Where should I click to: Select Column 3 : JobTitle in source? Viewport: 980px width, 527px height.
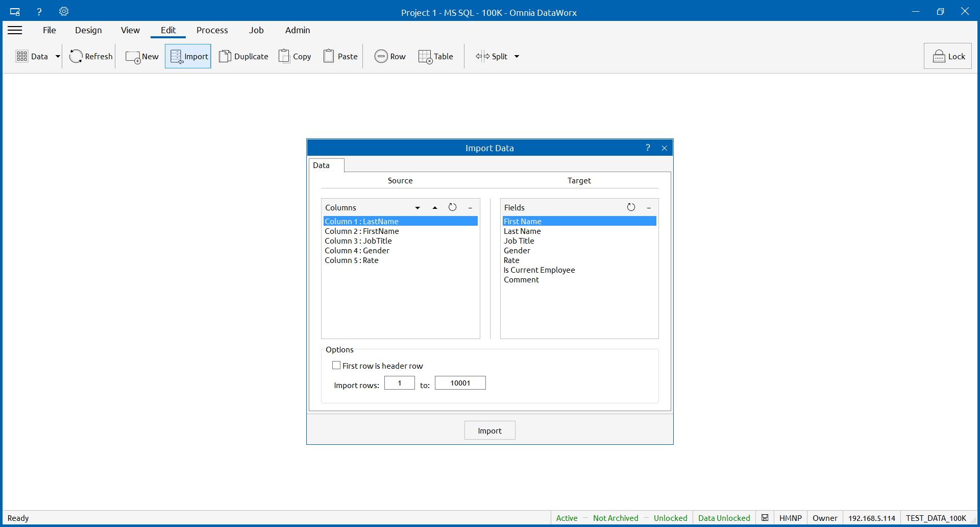click(358, 241)
